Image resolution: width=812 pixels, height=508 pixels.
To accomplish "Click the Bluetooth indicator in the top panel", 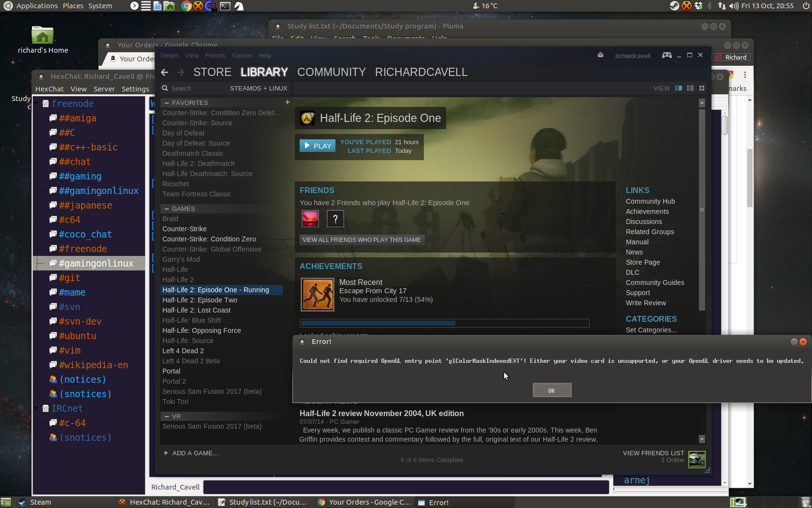I will (710, 6).
